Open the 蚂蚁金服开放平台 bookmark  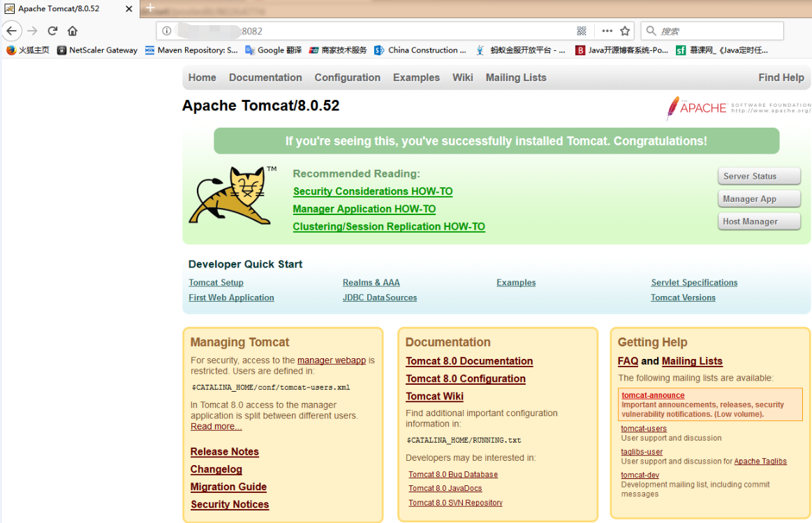coord(520,50)
